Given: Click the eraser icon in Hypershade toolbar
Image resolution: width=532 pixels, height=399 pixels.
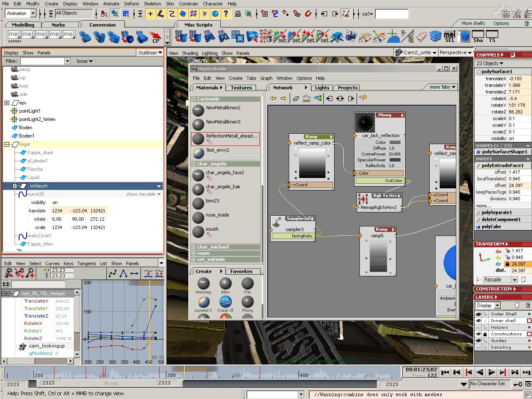Looking at the screenshot, I should pos(296,99).
